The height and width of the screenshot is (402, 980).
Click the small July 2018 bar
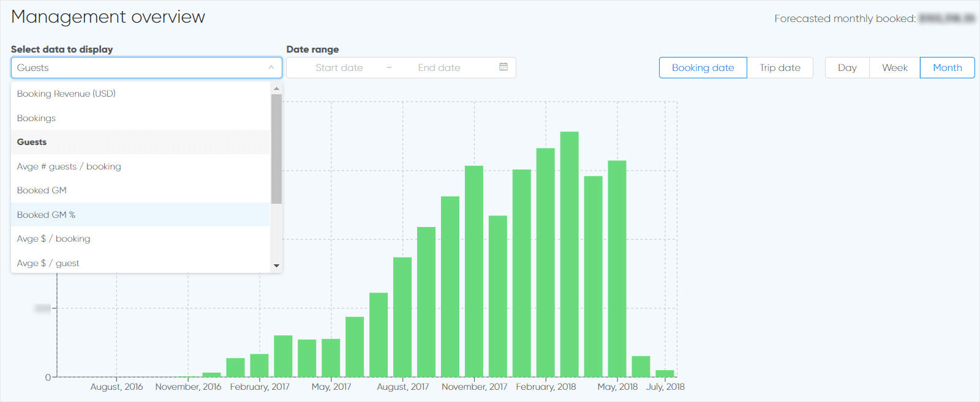click(x=665, y=373)
